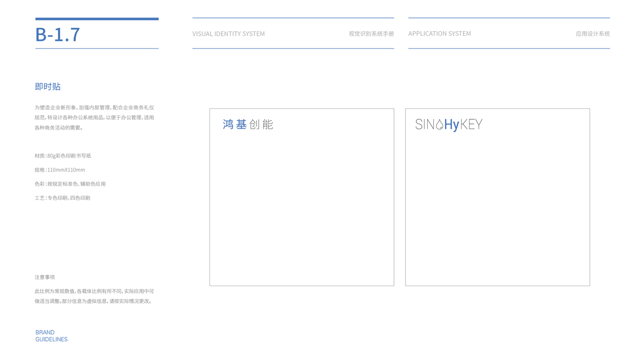Click the 注意事项 heading

click(x=45, y=277)
